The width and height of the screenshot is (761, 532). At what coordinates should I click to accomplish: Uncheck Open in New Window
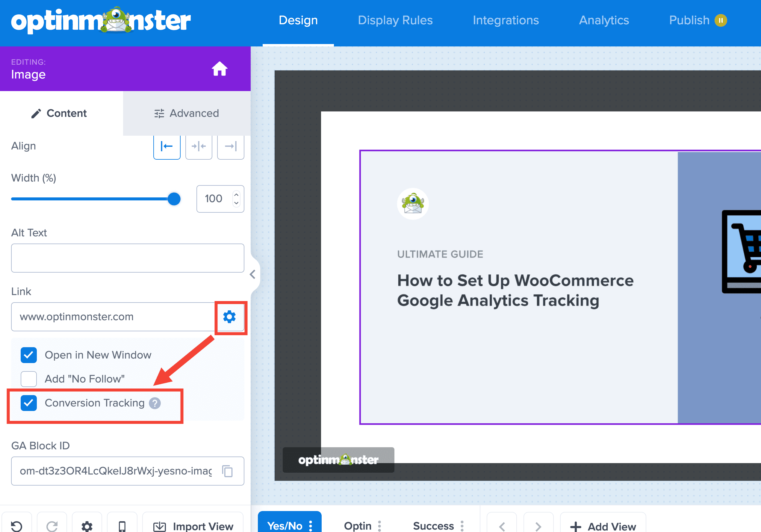point(29,355)
